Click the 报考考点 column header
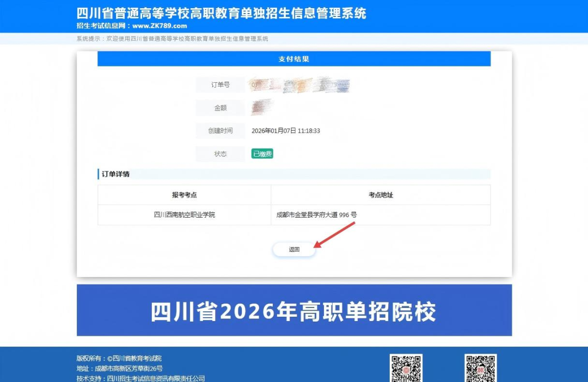Image resolution: width=588 pixels, height=382 pixels. pyautogui.click(x=184, y=195)
